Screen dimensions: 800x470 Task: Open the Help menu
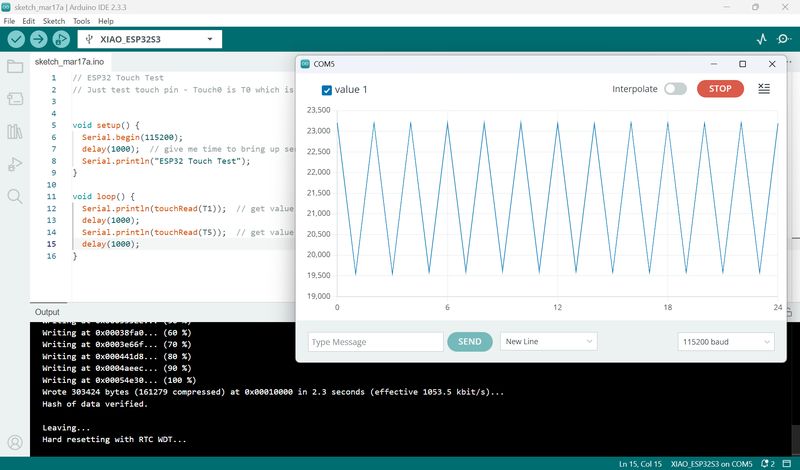[106, 21]
